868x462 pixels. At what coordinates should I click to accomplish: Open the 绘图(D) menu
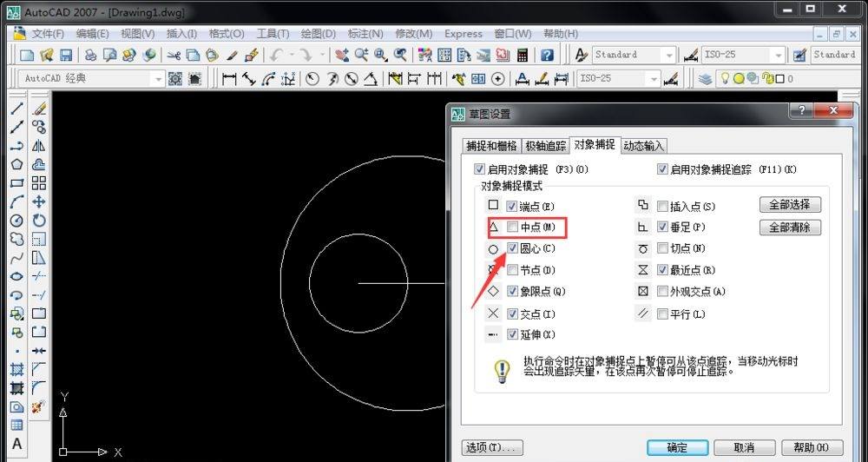[x=319, y=34]
